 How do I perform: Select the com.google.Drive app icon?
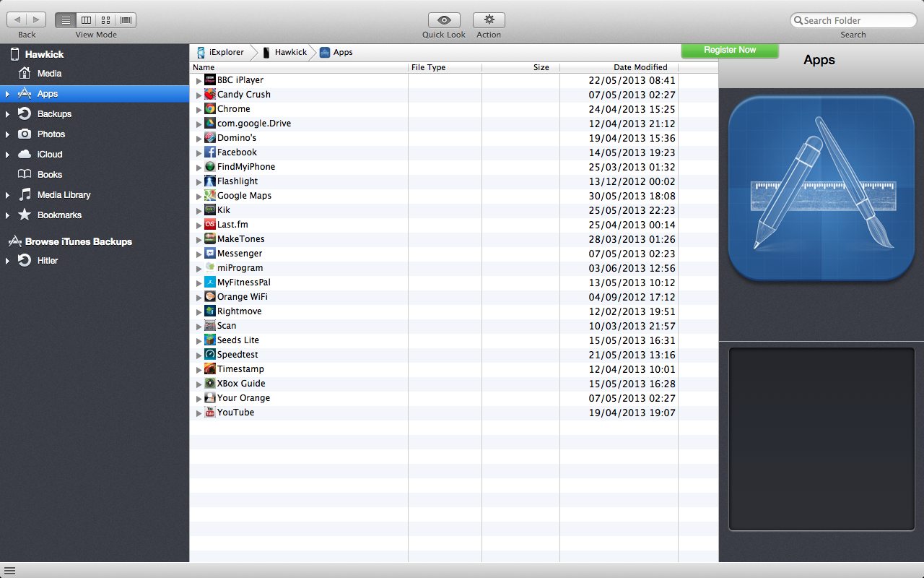[210, 124]
